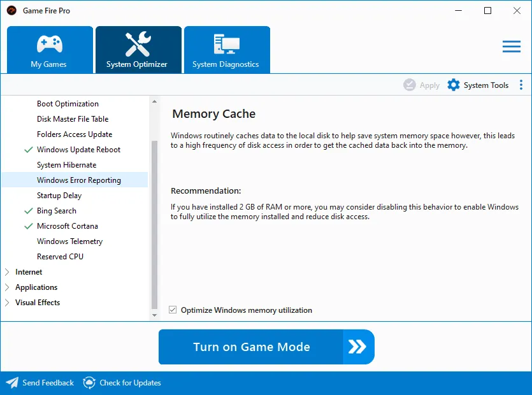Click the Send Feedback paper plane icon
The height and width of the screenshot is (395, 532).
point(12,383)
